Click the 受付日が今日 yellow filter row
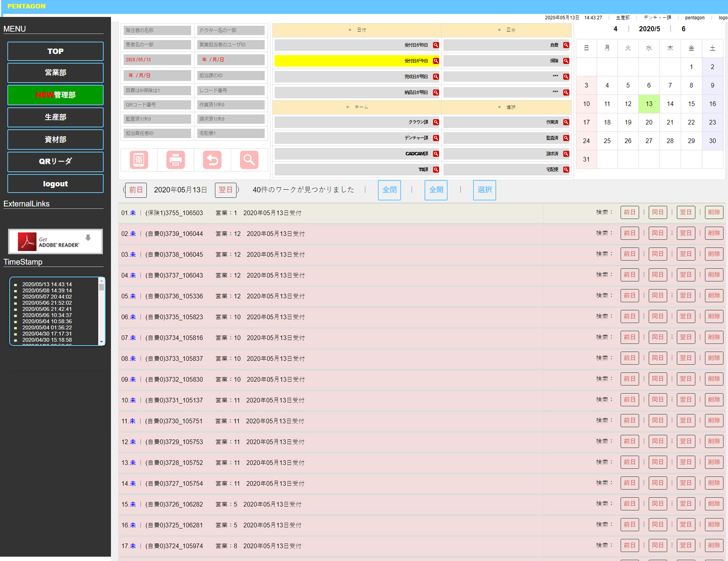 pos(357,61)
